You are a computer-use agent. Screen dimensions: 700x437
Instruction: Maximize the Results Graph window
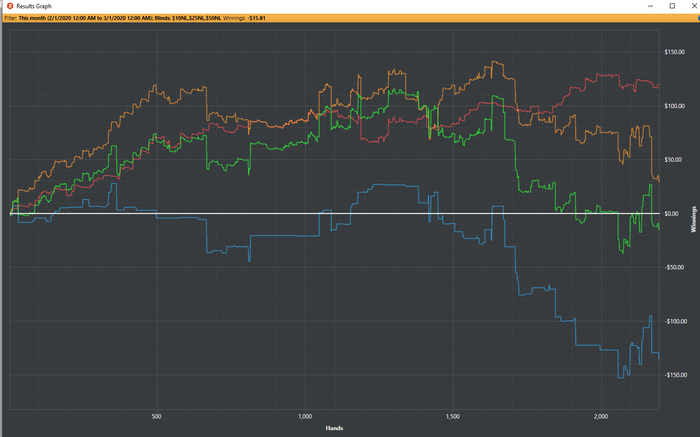click(x=672, y=6)
